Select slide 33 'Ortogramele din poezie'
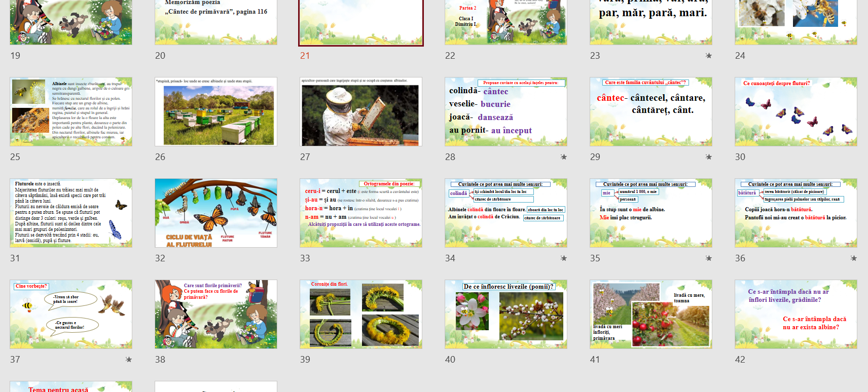This screenshot has width=868, height=392. (360, 213)
